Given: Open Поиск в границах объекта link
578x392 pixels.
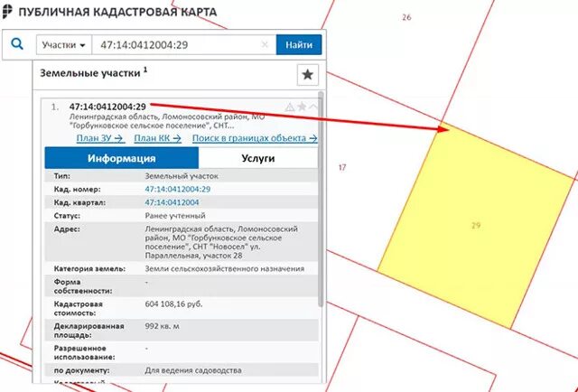Looking at the screenshot, I should point(255,138).
